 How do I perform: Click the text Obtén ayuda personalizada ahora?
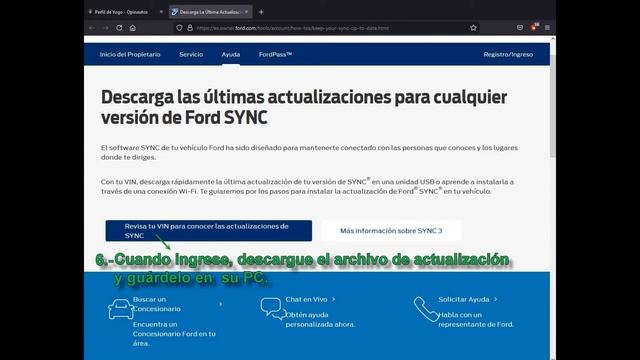click(320, 320)
